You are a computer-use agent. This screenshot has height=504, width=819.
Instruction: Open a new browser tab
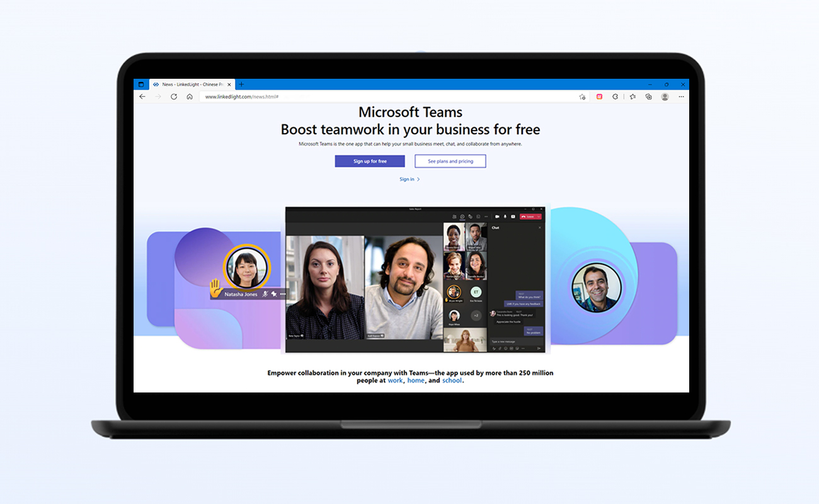click(241, 84)
